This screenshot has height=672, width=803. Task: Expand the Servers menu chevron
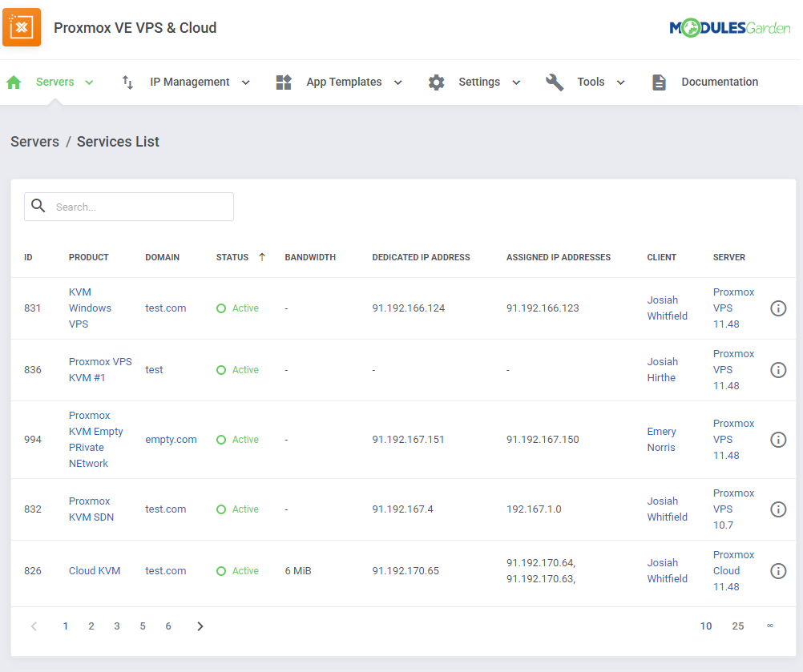pyautogui.click(x=89, y=82)
